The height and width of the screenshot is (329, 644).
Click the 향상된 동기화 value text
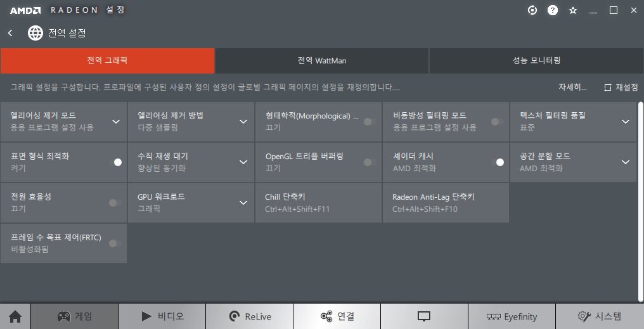click(162, 169)
